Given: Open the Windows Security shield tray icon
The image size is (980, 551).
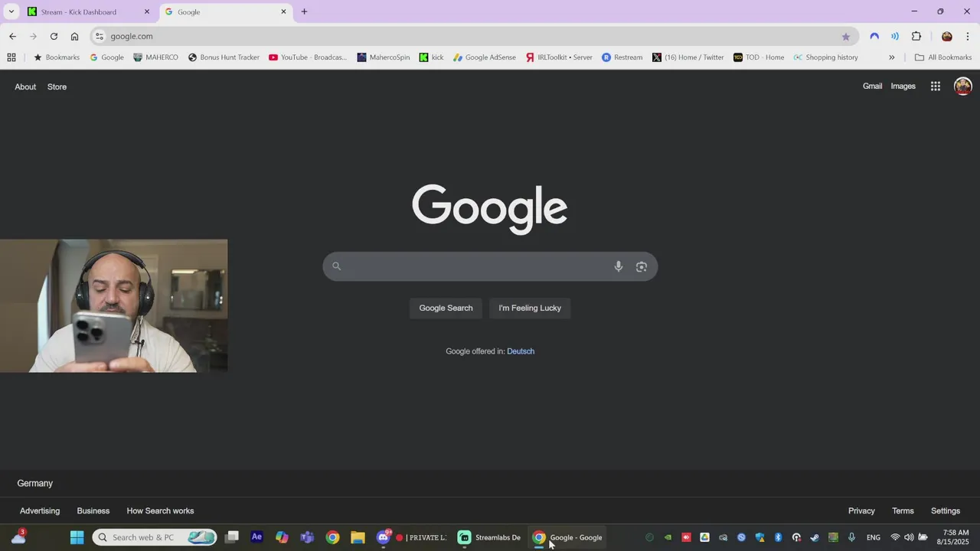Looking at the screenshot, I should click(x=759, y=537).
